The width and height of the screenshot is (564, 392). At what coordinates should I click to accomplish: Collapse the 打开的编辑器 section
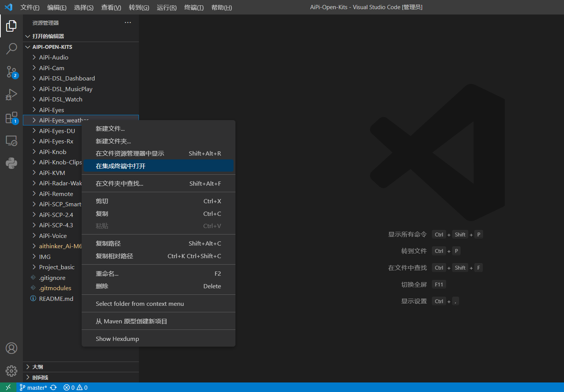(27, 36)
